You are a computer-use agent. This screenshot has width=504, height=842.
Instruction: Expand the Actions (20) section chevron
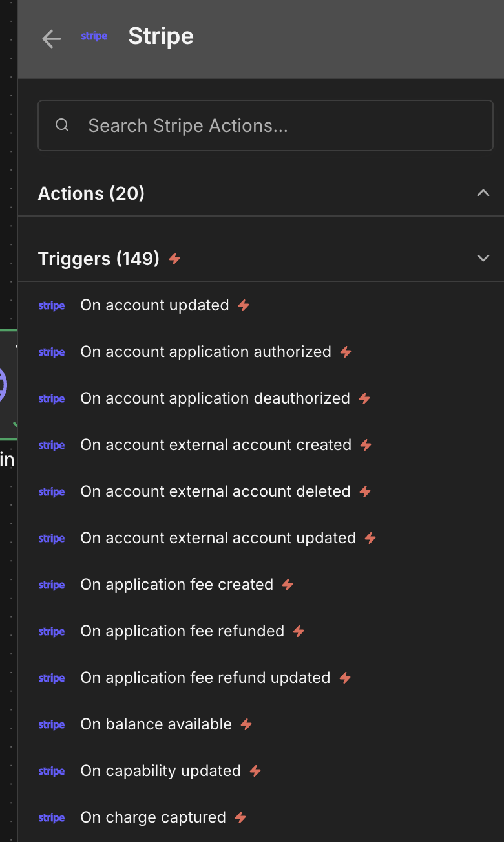click(483, 193)
